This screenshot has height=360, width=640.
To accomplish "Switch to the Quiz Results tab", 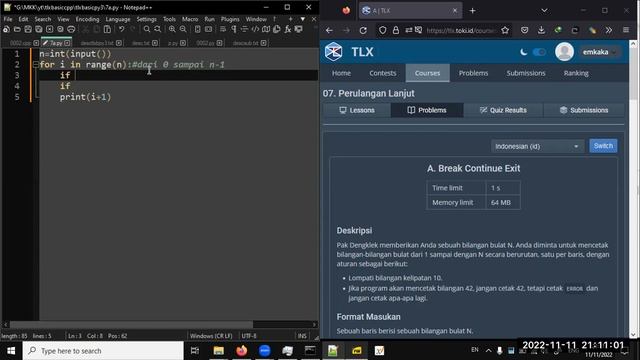I will coord(503,110).
